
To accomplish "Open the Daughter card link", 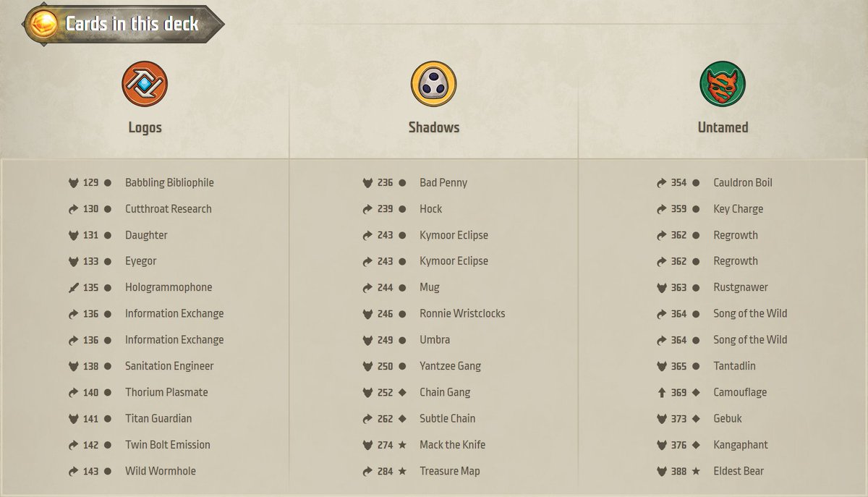I will (x=146, y=235).
